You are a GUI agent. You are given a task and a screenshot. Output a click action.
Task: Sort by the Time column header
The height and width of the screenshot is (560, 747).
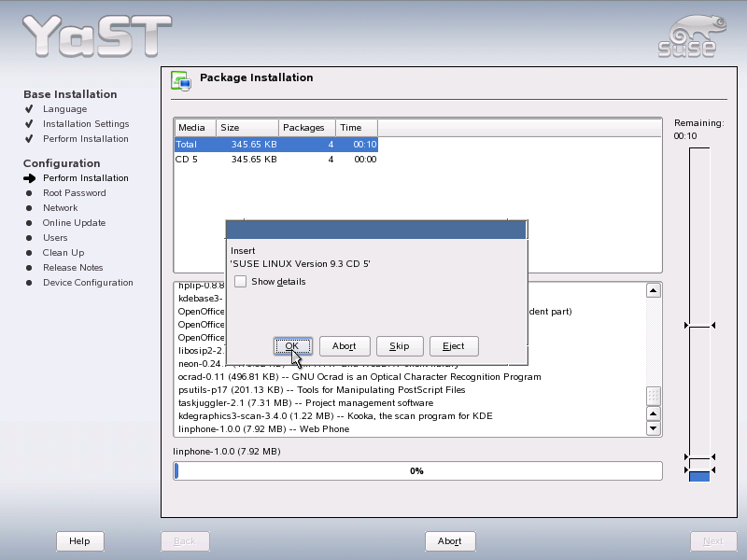357,128
